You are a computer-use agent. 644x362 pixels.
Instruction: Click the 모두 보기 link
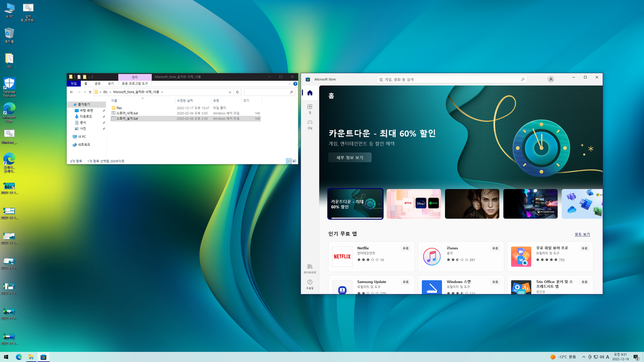pos(582,234)
